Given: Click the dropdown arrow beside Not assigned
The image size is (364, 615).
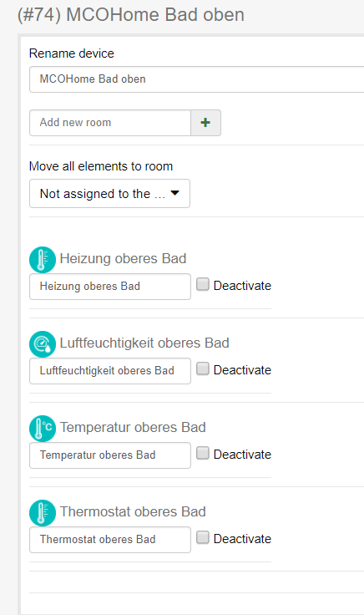Looking at the screenshot, I should (175, 193).
